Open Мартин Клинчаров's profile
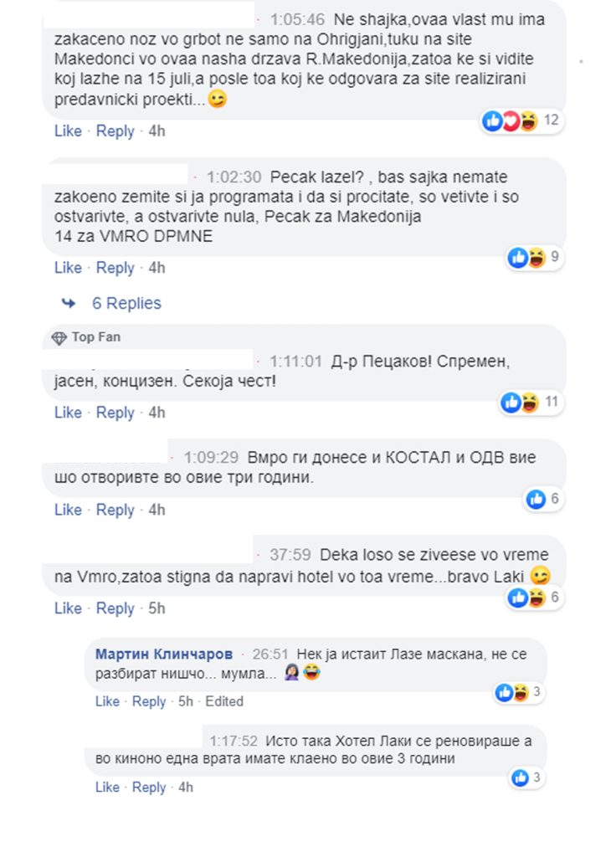The width and height of the screenshot is (616, 857). (164, 654)
